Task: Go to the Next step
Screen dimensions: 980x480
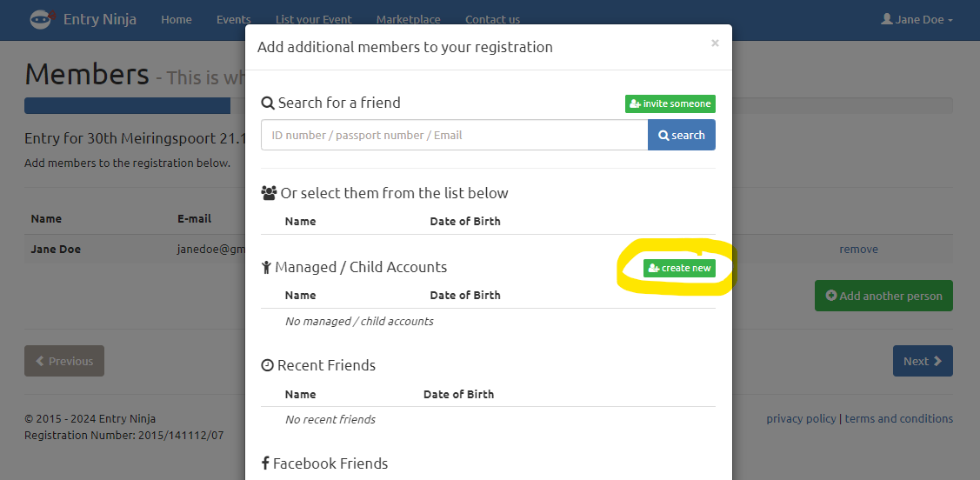Action: point(923,361)
